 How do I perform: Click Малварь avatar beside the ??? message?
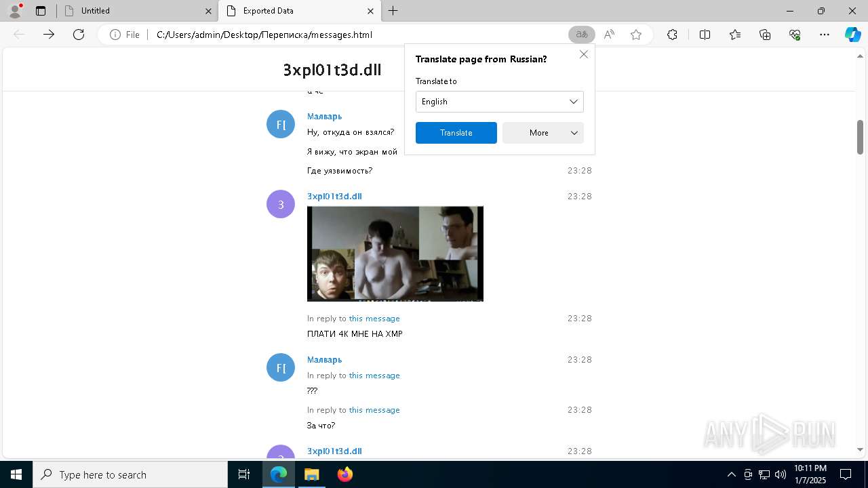(x=281, y=367)
